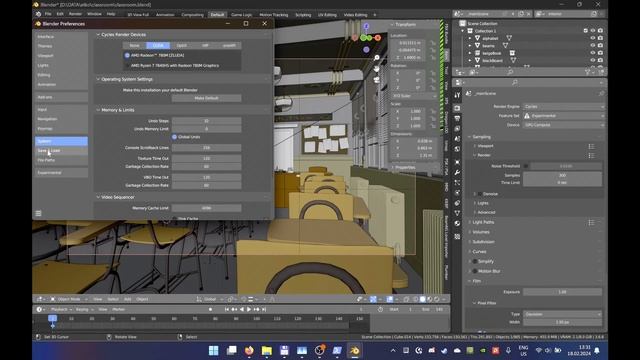Image resolution: width=640 pixels, height=360 pixels.
Task: Click the Render Samples field
Action: [562, 175]
